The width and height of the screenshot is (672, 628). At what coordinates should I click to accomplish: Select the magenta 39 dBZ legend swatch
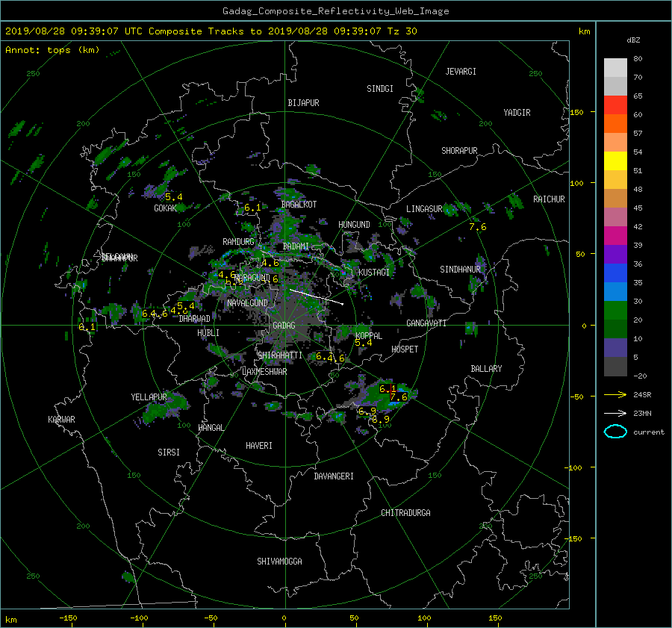[x=615, y=236]
